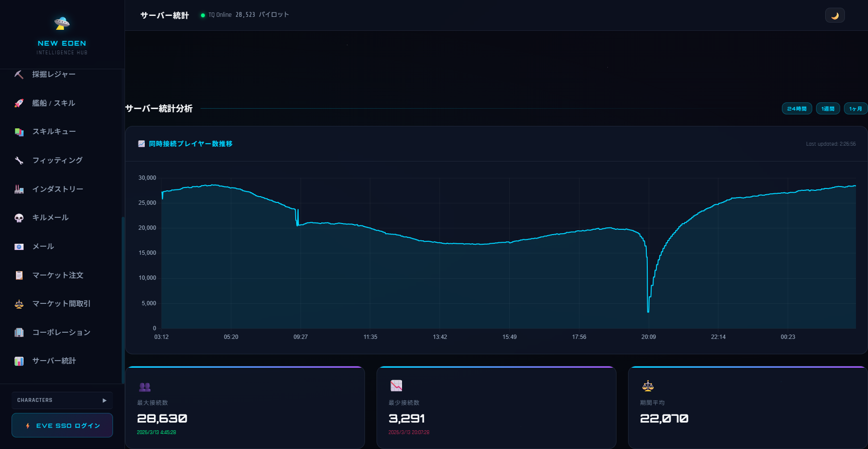Click the rocket icon for ships and skills
The image size is (868, 449).
[19, 103]
